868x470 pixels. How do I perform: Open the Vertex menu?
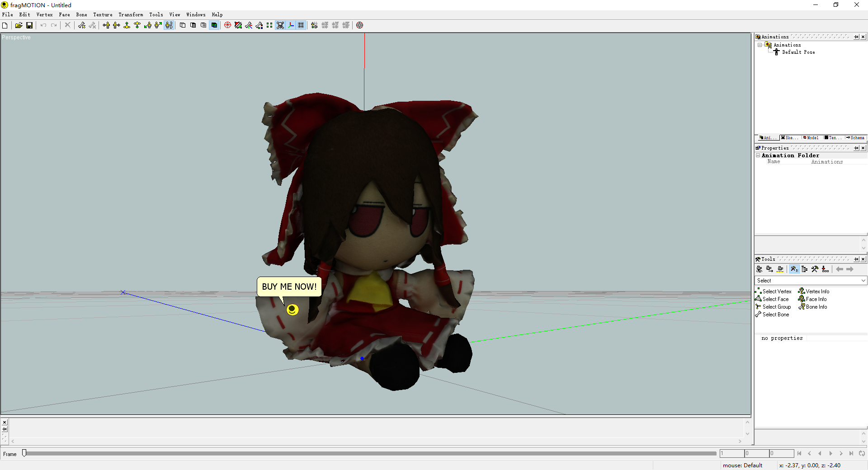click(x=44, y=14)
